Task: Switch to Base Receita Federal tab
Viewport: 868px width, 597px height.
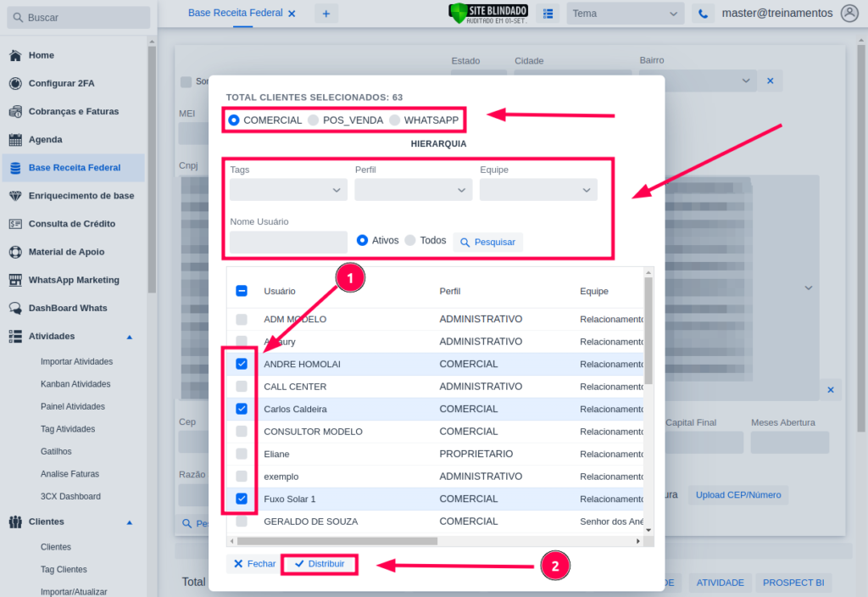Action: click(236, 14)
